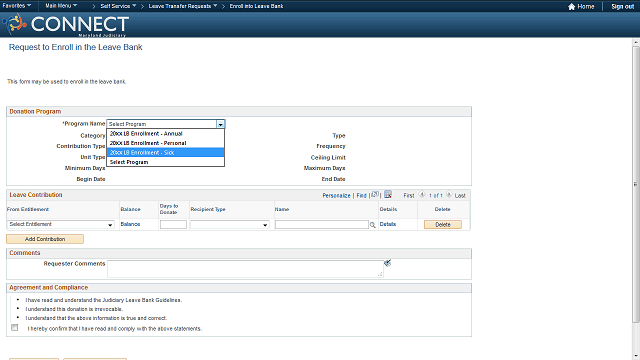Image resolution: width=640 pixels, height=360 pixels.
Task: Click Name column header
Action: tap(282, 209)
